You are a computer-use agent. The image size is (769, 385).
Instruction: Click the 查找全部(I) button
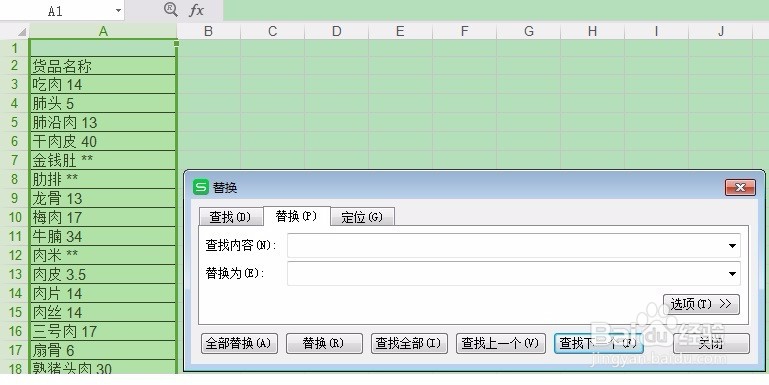[409, 343]
